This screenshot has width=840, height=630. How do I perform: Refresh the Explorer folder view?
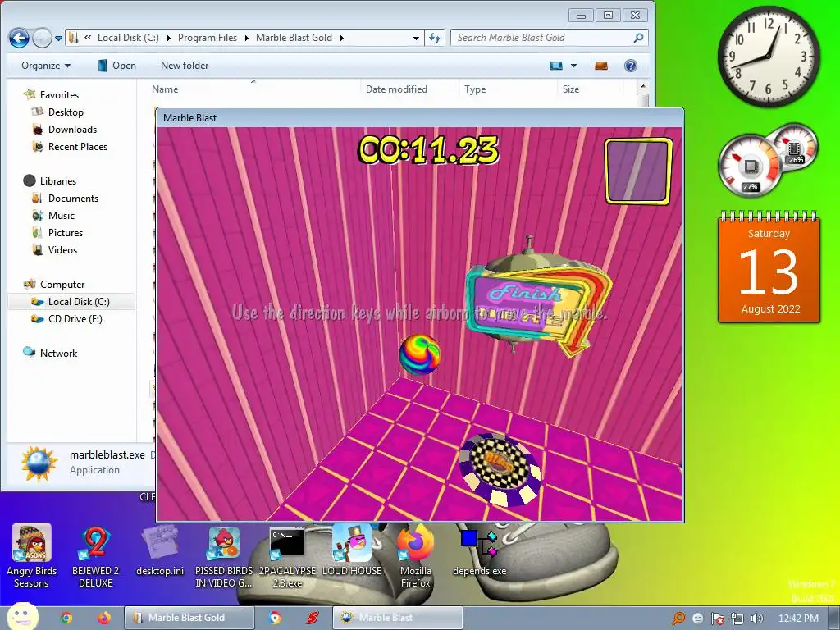click(435, 38)
